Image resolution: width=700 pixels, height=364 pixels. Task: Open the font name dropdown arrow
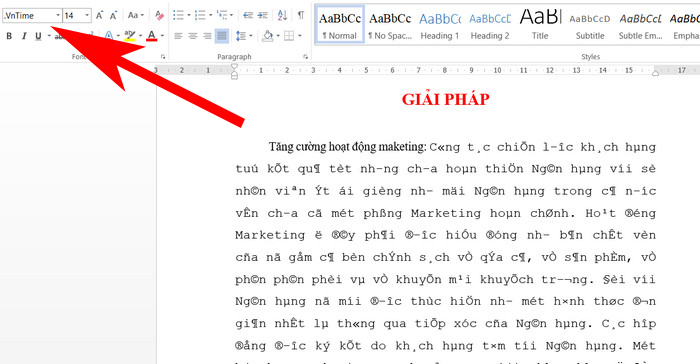(58, 16)
